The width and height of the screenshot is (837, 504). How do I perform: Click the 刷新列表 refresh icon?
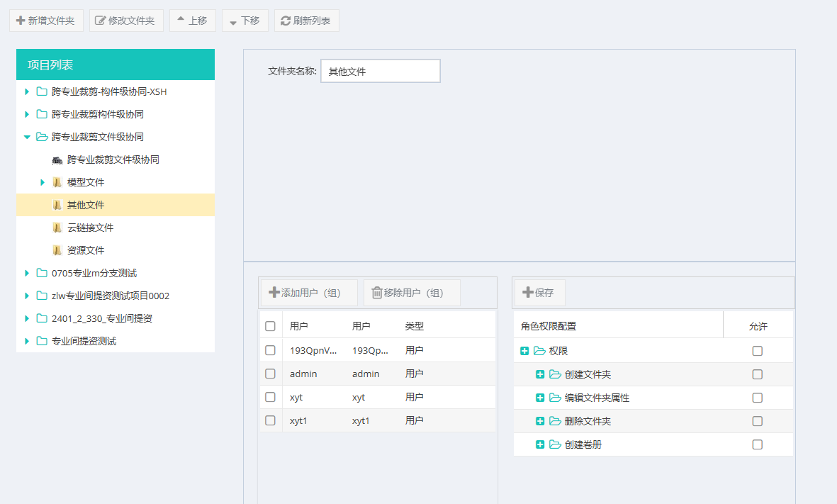click(286, 21)
